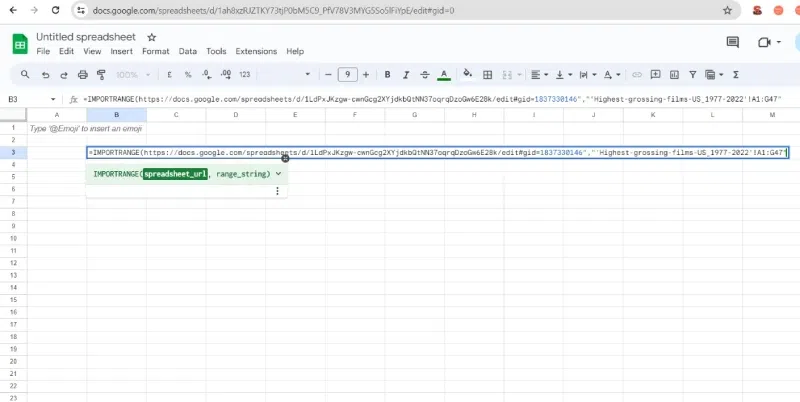Format as percent
The width and height of the screenshot is (800, 402).
188,75
